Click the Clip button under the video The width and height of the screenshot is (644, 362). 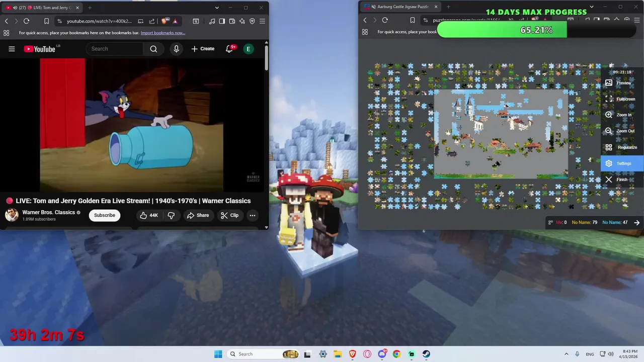click(x=229, y=215)
